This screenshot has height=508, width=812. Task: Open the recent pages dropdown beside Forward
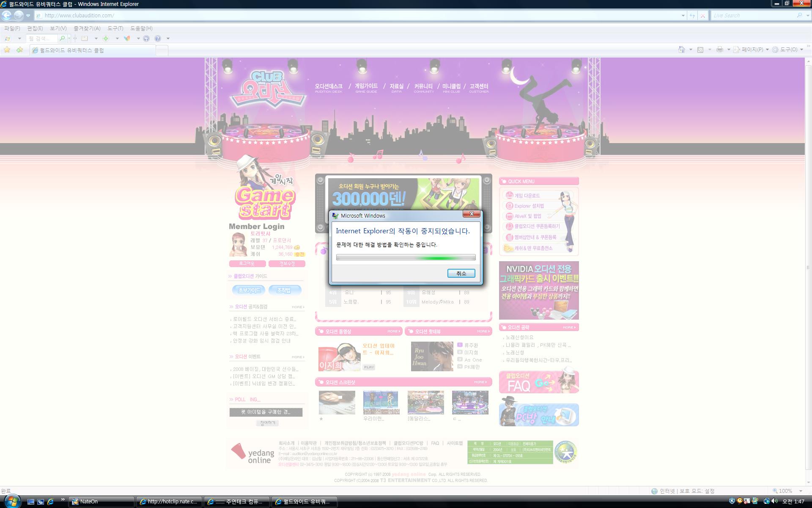click(28, 16)
